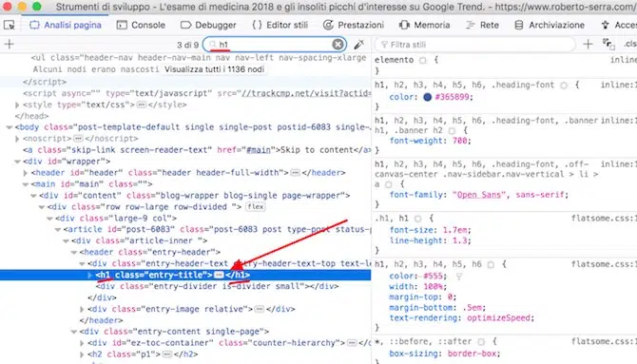The width and height of the screenshot is (637, 364).
Task: Add a new style rule
Action: click(588, 44)
